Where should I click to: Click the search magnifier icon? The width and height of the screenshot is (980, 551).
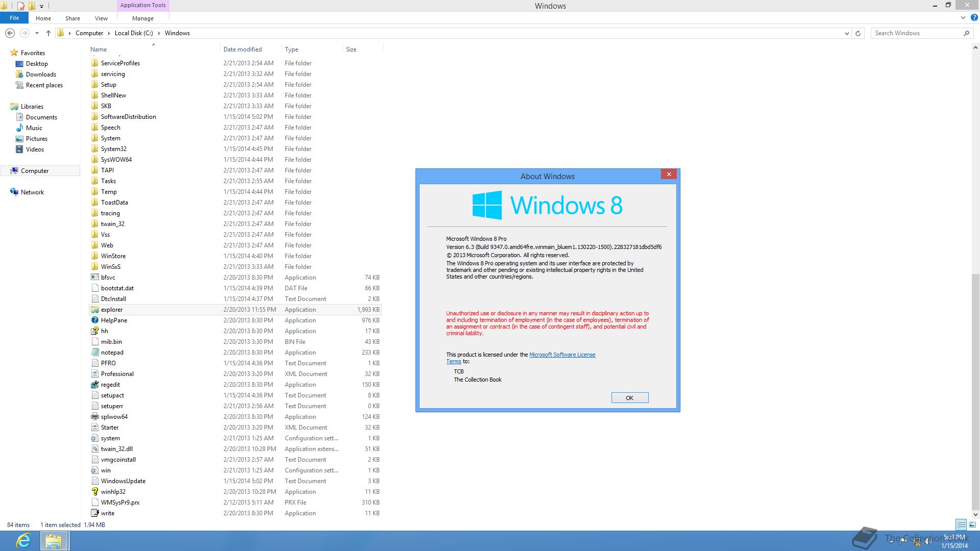966,33
